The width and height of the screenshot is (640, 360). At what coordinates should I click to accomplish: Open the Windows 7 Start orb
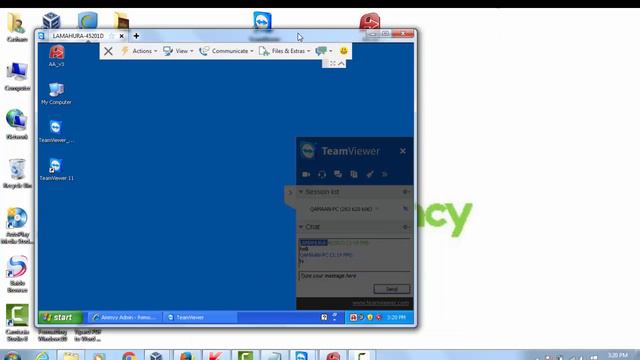(12, 356)
